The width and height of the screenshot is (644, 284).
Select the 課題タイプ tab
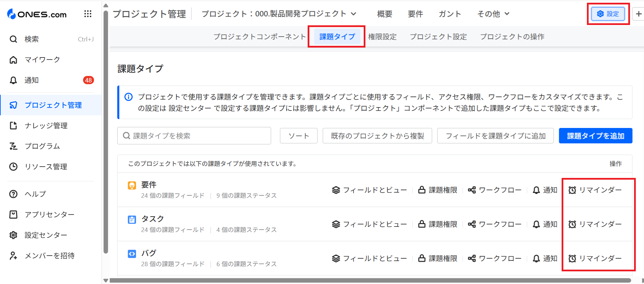(x=337, y=37)
